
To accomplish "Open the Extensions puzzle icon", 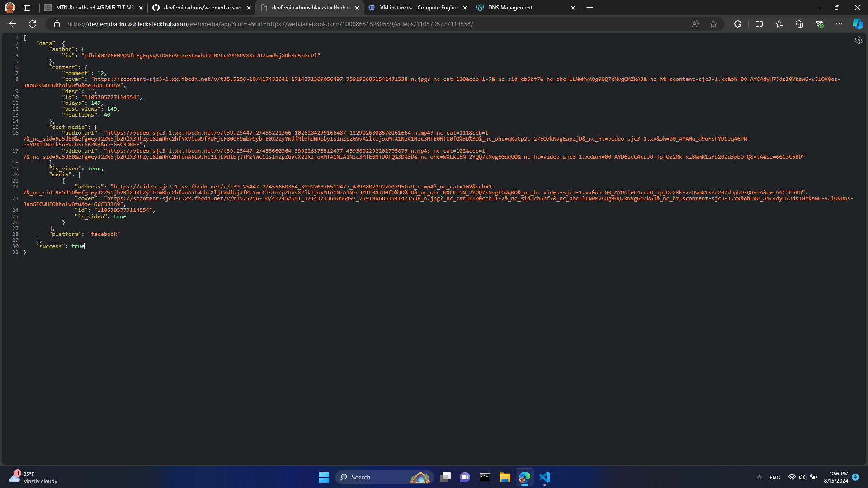I will coord(737,24).
